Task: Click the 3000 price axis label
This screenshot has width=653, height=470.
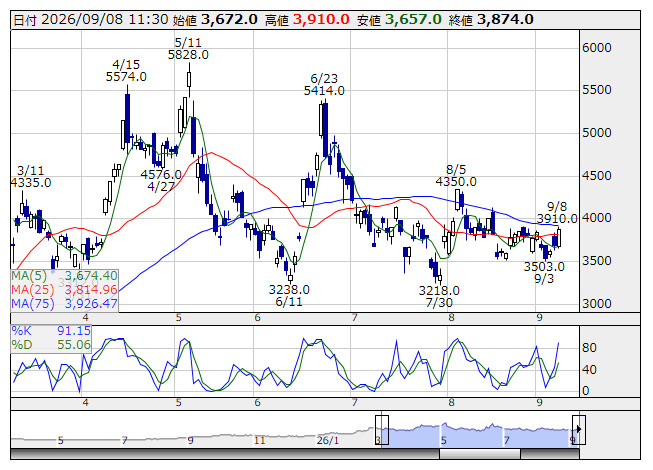Action: pos(597,303)
